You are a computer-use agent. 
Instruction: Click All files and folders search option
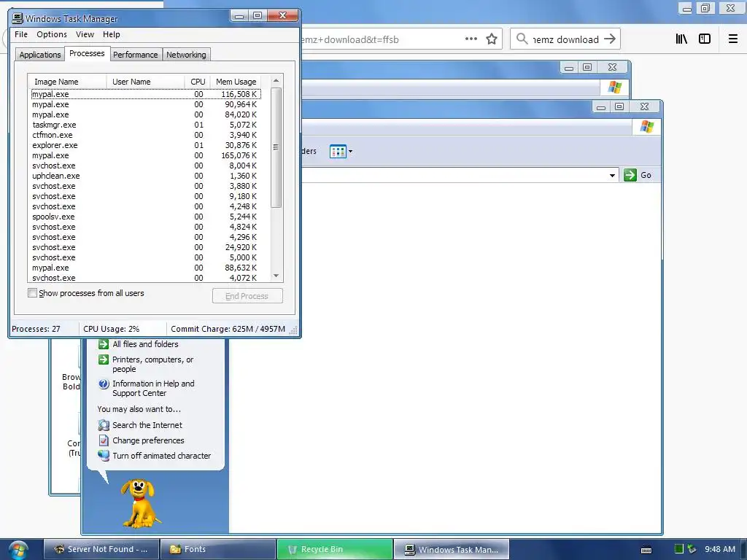coord(145,344)
